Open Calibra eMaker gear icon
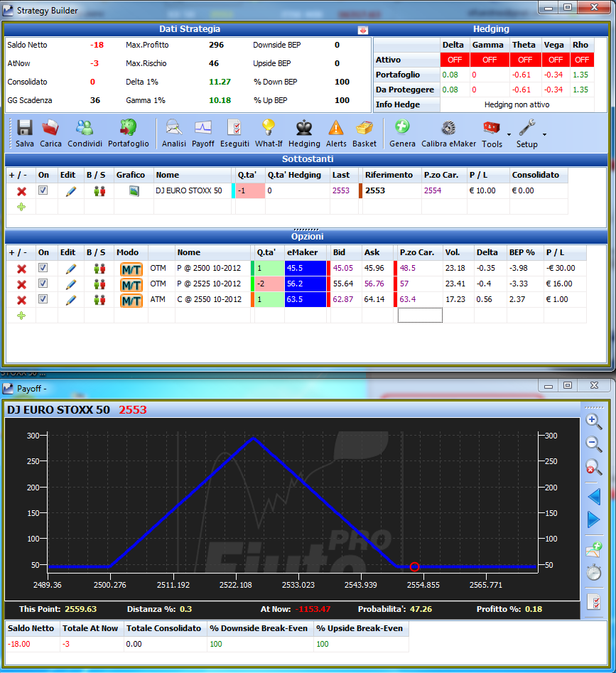Viewport: 616px width, 673px height. pos(448,134)
